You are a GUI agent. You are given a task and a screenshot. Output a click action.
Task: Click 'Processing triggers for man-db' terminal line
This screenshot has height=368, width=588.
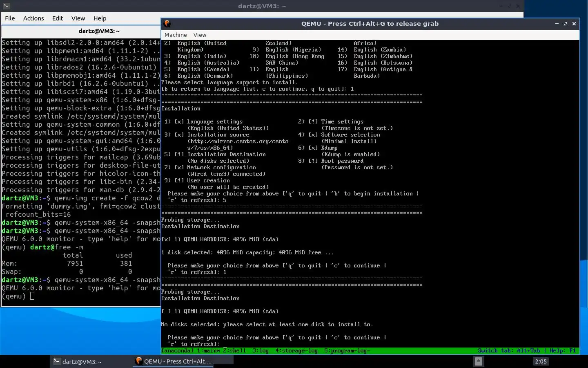point(81,190)
